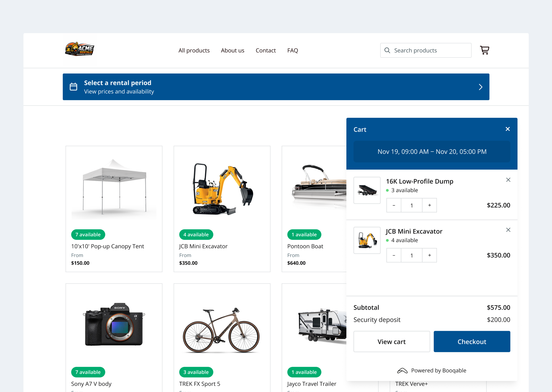Click quantity field for 16K Low-Profile Dump

tap(412, 205)
